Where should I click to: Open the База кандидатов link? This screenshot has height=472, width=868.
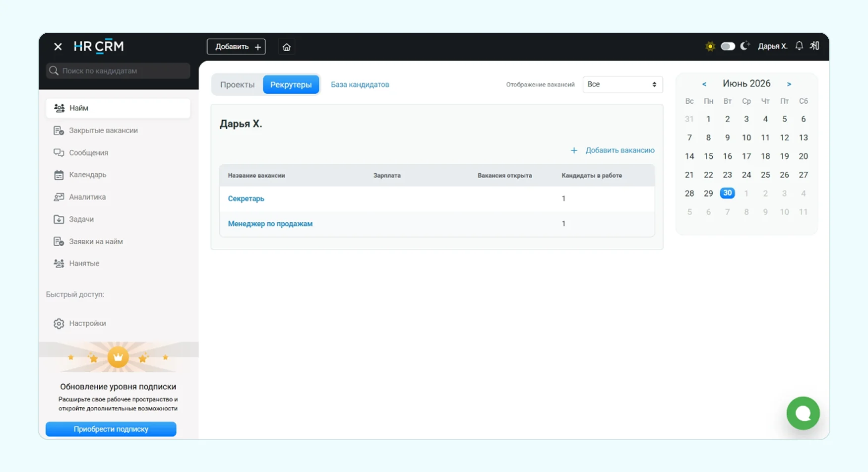click(x=360, y=84)
